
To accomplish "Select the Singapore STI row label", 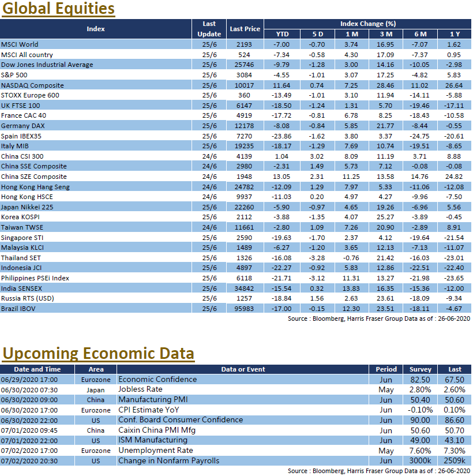I will pos(22,238).
